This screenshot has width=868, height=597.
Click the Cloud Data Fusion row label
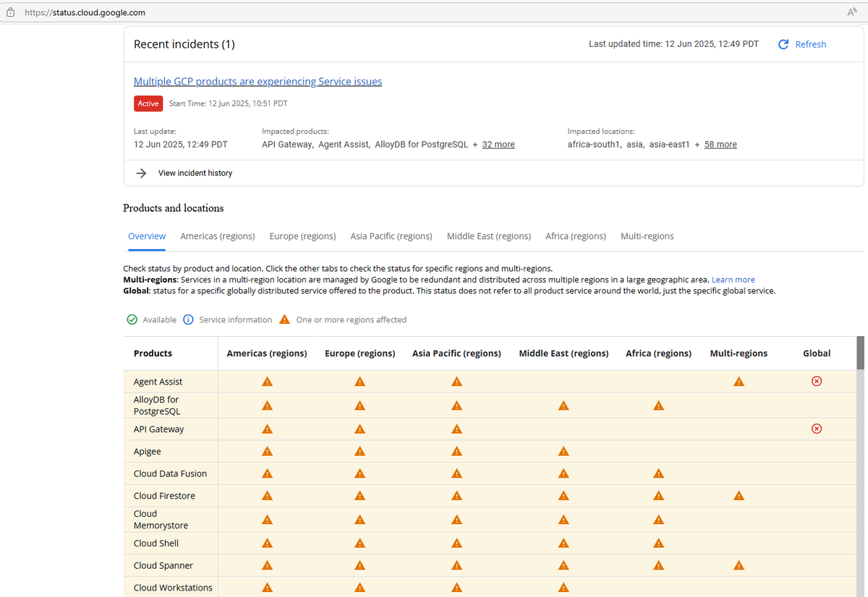171,474
